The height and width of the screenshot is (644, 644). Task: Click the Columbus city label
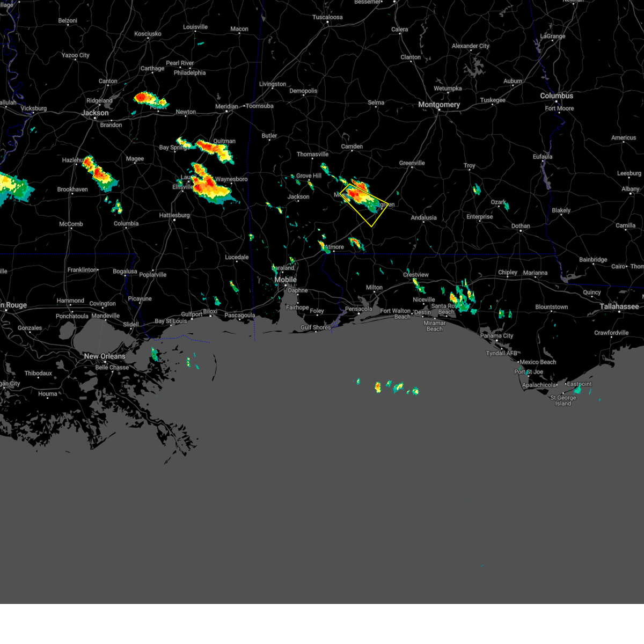tap(557, 96)
